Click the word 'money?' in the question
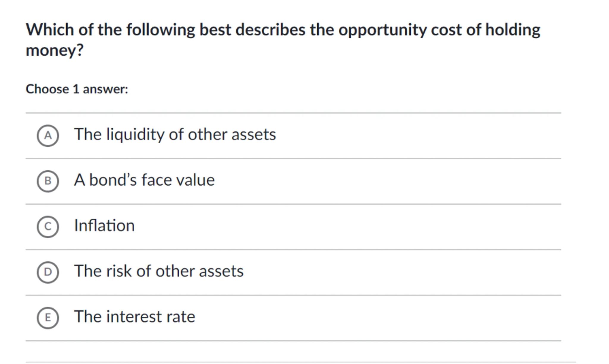The width and height of the screenshot is (609, 364). click(x=55, y=50)
